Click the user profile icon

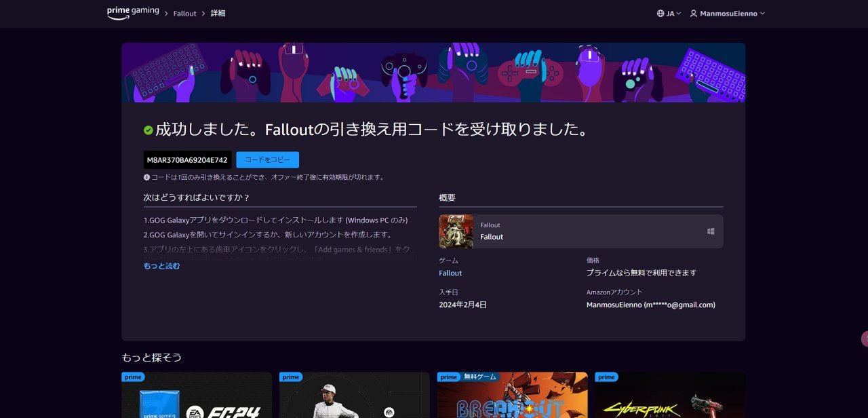click(694, 14)
